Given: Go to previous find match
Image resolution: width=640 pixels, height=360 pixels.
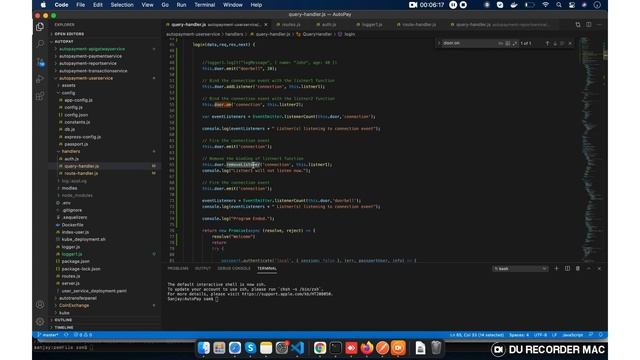Looking at the screenshot, I should (x=547, y=43).
